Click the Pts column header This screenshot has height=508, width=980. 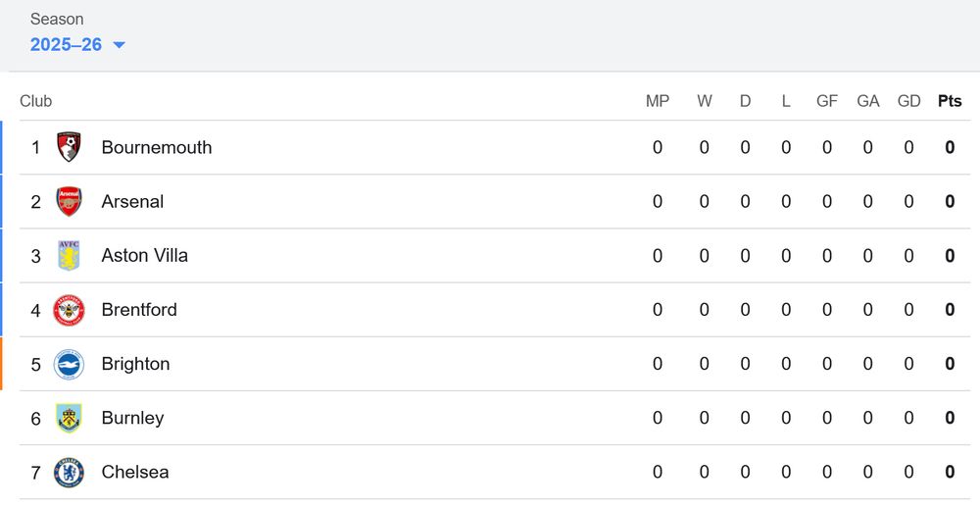(950, 101)
